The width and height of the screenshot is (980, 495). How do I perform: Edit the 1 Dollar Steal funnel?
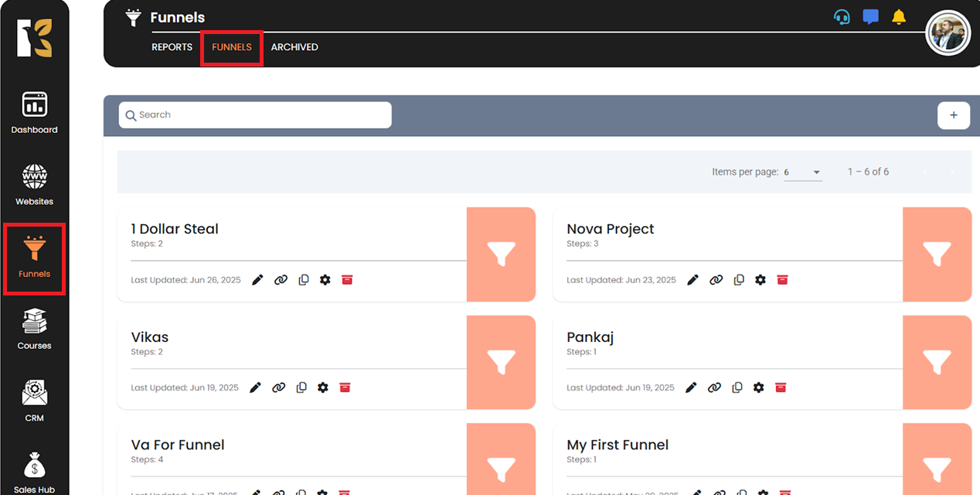pyautogui.click(x=258, y=280)
